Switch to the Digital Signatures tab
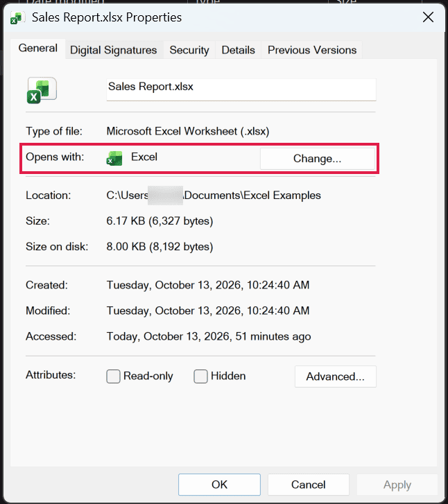448x504 pixels. tap(114, 50)
